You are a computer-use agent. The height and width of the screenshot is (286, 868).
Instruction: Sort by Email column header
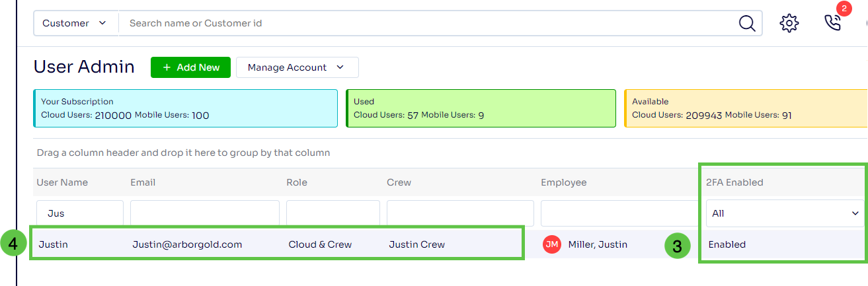(x=143, y=182)
